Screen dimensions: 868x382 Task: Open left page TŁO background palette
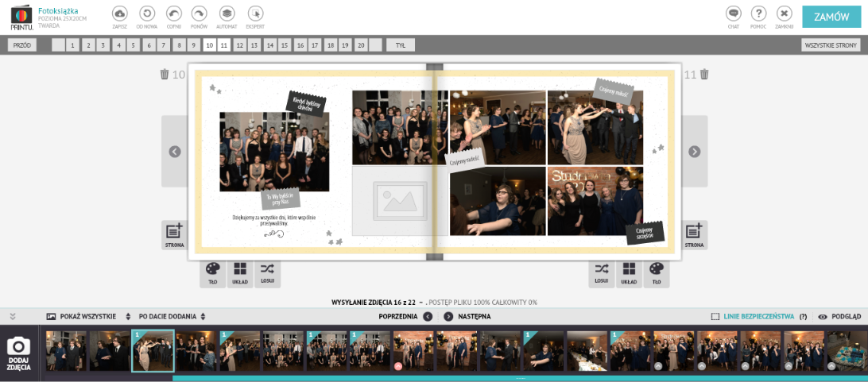(x=212, y=274)
